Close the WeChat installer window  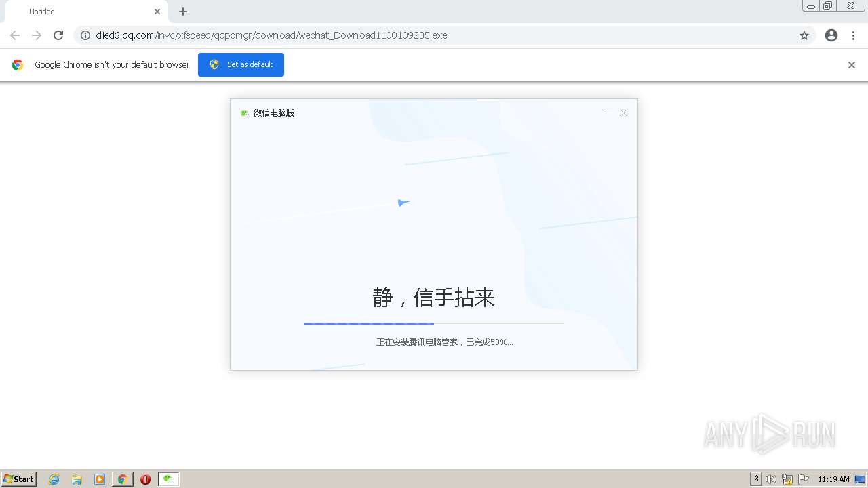(x=624, y=113)
